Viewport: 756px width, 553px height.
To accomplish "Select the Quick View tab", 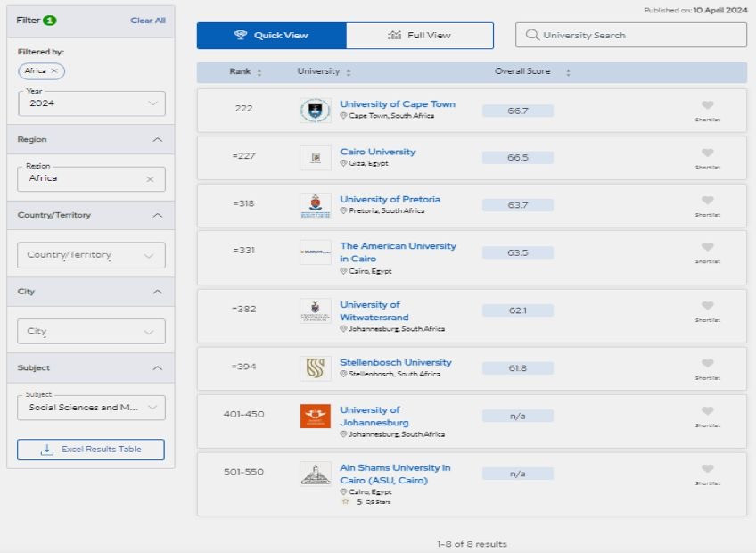I will tap(271, 36).
